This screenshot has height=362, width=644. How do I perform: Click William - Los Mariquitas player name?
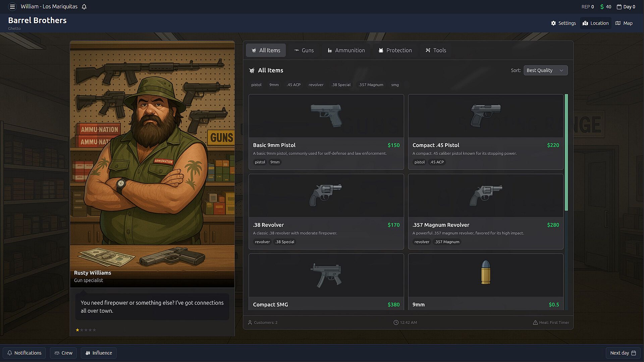[x=49, y=7]
